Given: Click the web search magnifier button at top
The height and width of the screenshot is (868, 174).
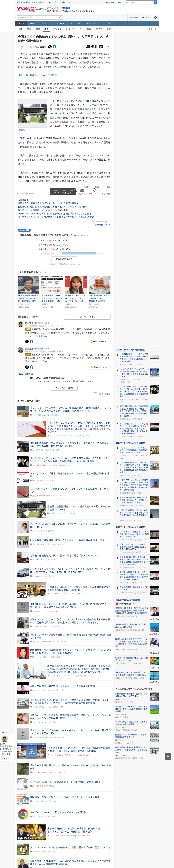Looking at the screenshot, I should click(x=155, y=2).
